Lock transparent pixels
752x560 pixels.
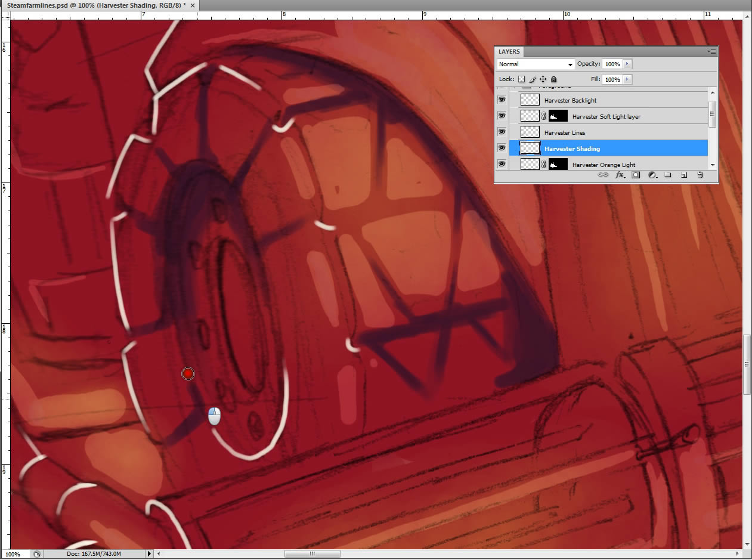[521, 79]
